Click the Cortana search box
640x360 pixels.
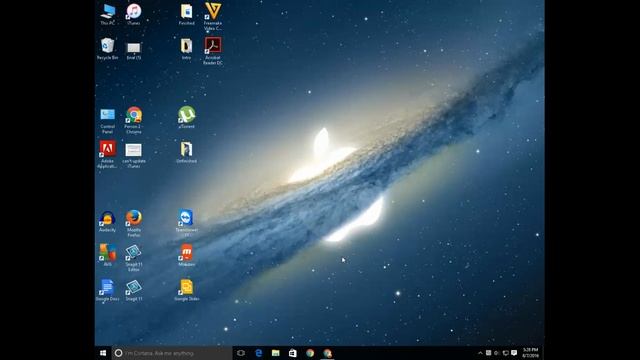point(172,353)
